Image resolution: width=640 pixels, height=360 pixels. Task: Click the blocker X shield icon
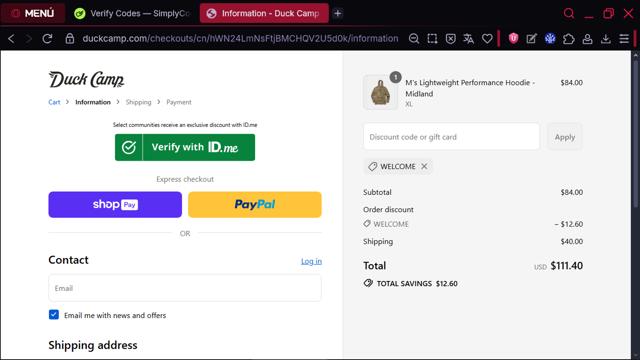click(x=451, y=39)
